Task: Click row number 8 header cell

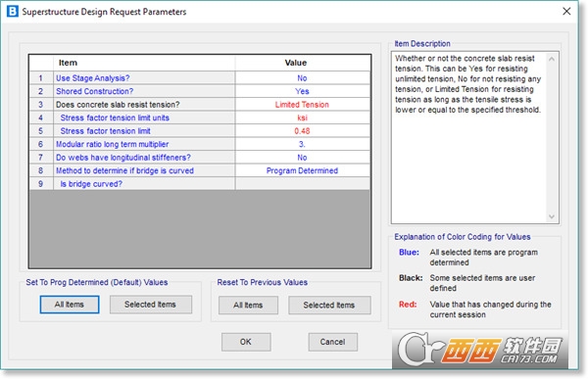Action: point(41,170)
